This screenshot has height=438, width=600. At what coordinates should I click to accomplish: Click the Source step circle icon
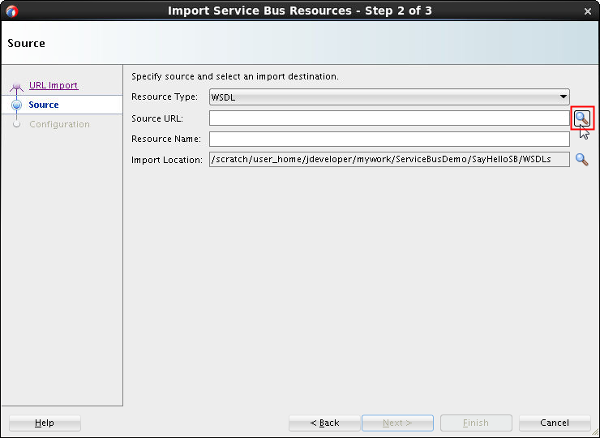point(16,105)
